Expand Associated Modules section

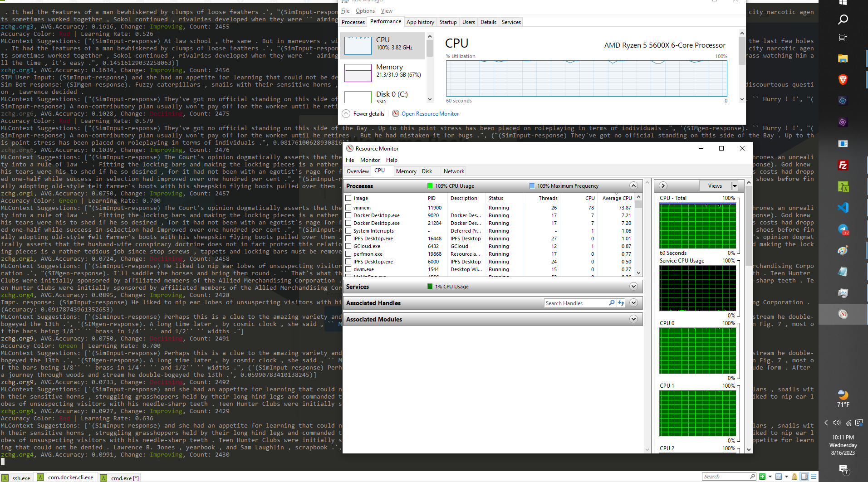634,319
